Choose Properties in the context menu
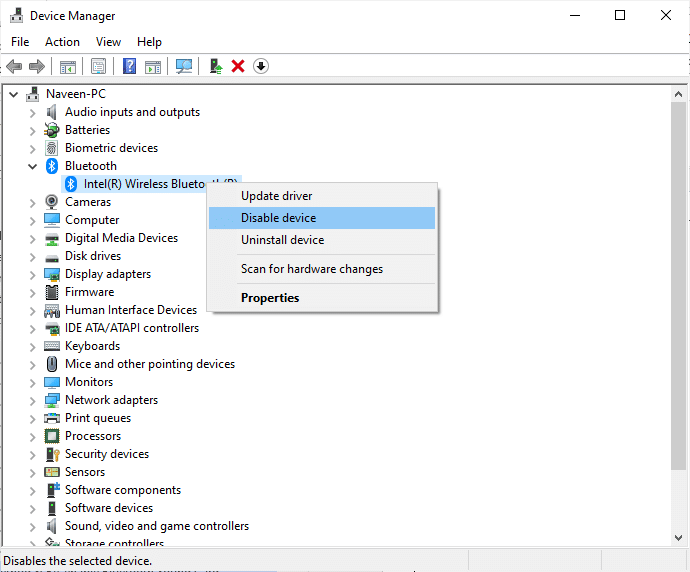Viewport: 690px width, 572px height. [x=270, y=298]
